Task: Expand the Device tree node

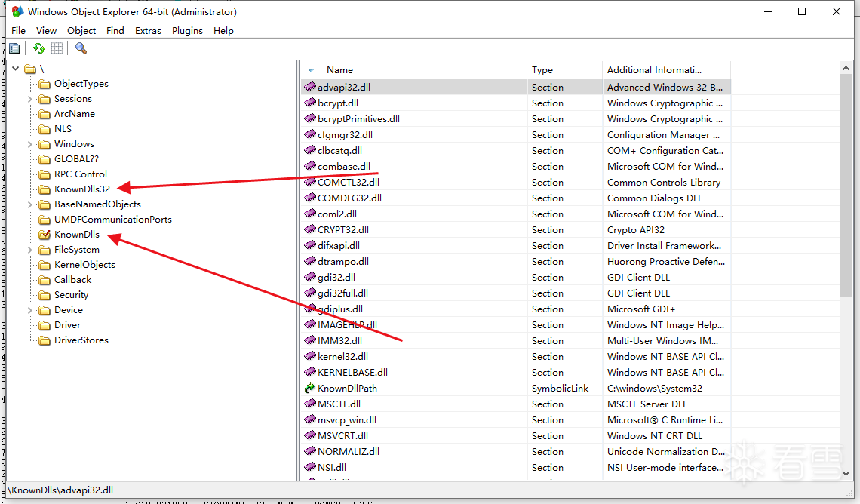Action: point(30,310)
